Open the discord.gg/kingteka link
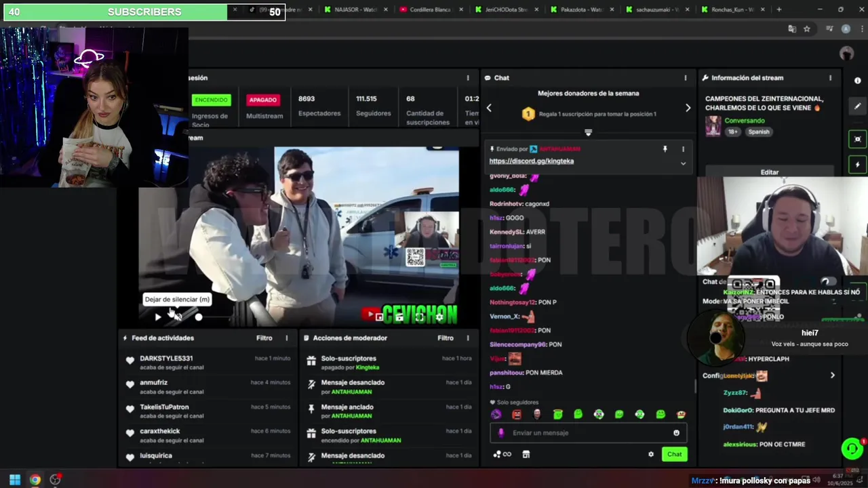Image resolution: width=868 pixels, height=488 pixels. tap(531, 161)
